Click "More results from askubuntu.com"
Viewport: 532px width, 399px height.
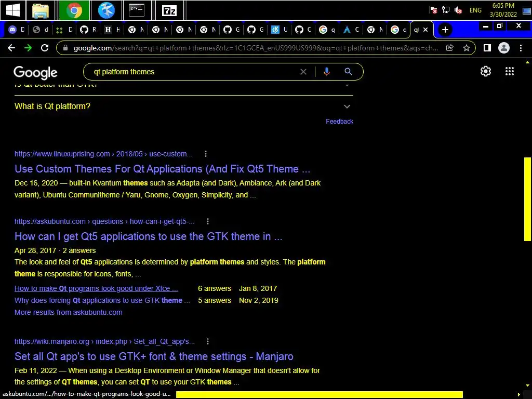pyautogui.click(x=68, y=312)
